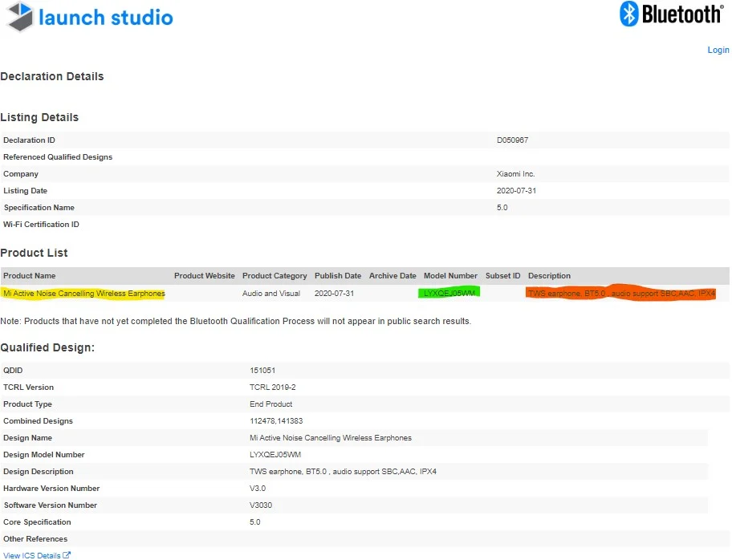732x560 pixels.
Task: Click the Model Number column header
Action: tap(450, 276)
